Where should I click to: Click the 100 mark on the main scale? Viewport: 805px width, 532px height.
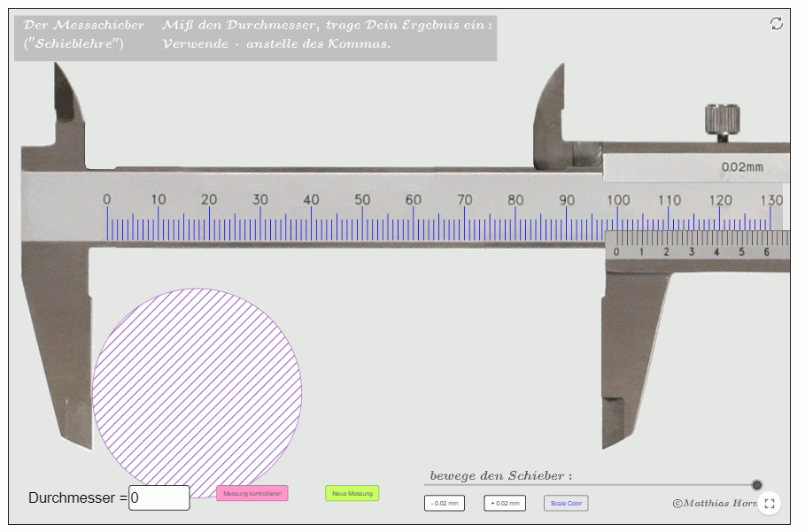[x=617, y=200]
